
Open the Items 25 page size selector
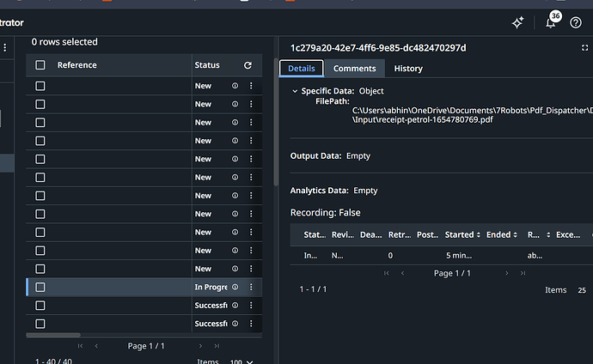pyautogui.click(x=582, y=290)
